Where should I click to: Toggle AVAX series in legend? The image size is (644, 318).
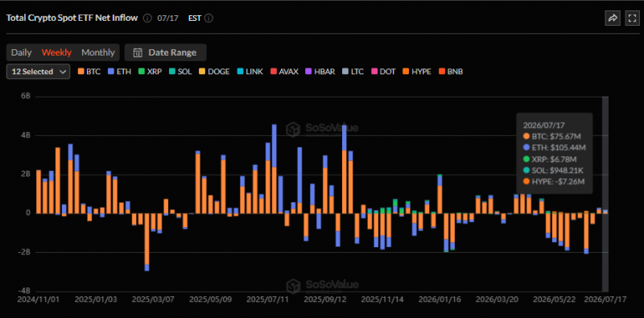(284, 72)
